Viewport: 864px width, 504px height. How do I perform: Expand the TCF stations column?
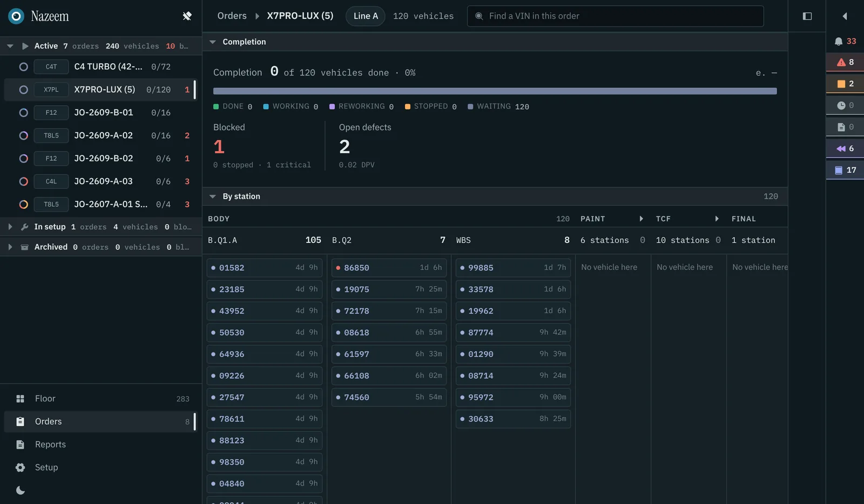pyautogui.click(x=717, y=219)
